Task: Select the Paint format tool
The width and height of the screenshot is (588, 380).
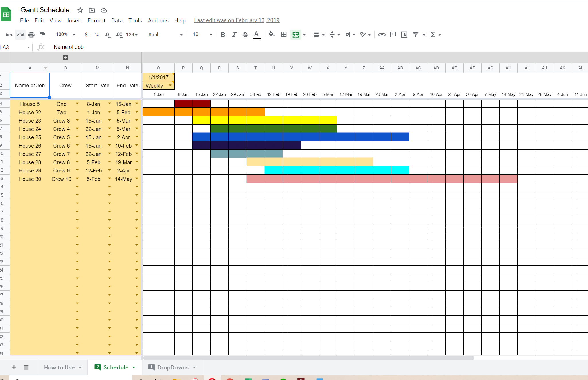Action: coord(42,35)
